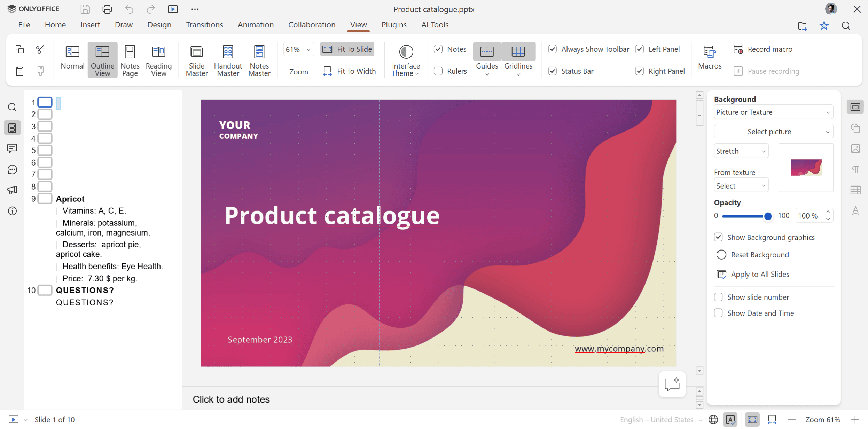868x429 pixels.
Task: Open shape settings in right sidebar
Action: tap(855, 128)
